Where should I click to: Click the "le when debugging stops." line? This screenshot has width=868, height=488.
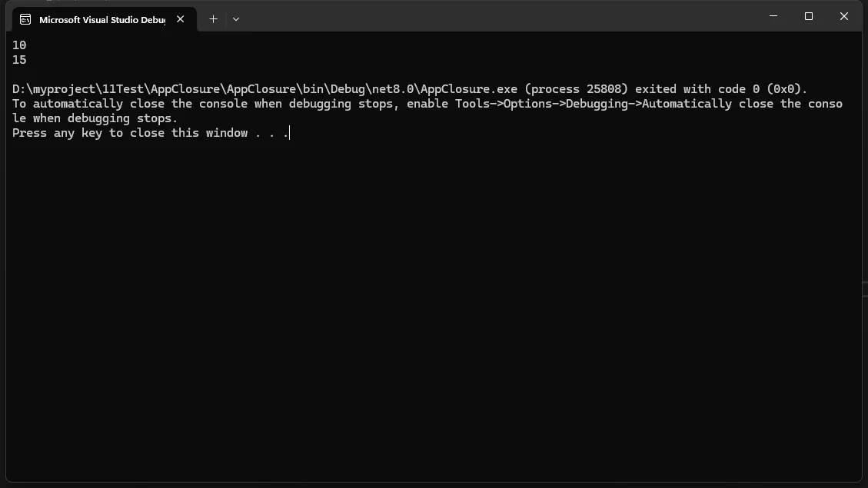(x=95, y=118)
